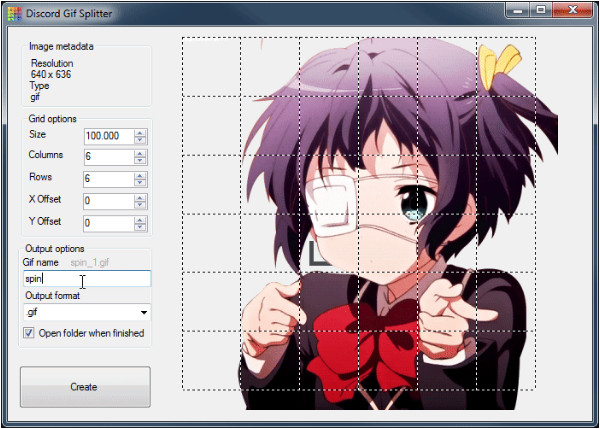600x429 pixels.
Task: Click into the Y Offset field
Action: click(109, 223)
